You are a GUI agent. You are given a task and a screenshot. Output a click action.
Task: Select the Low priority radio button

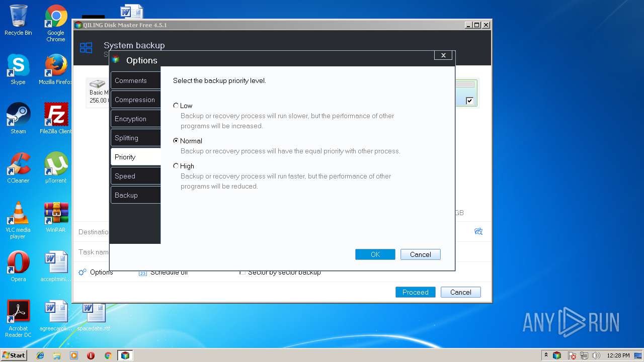[176, 106]
